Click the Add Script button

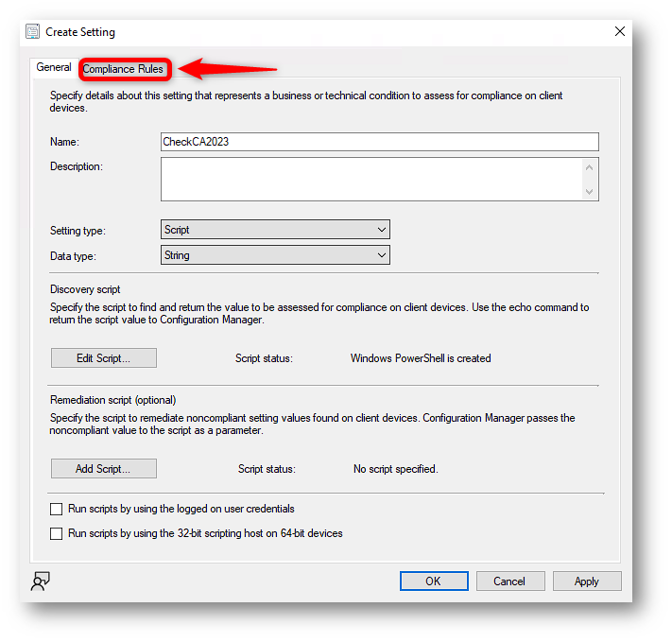click(x=104, y=469)
